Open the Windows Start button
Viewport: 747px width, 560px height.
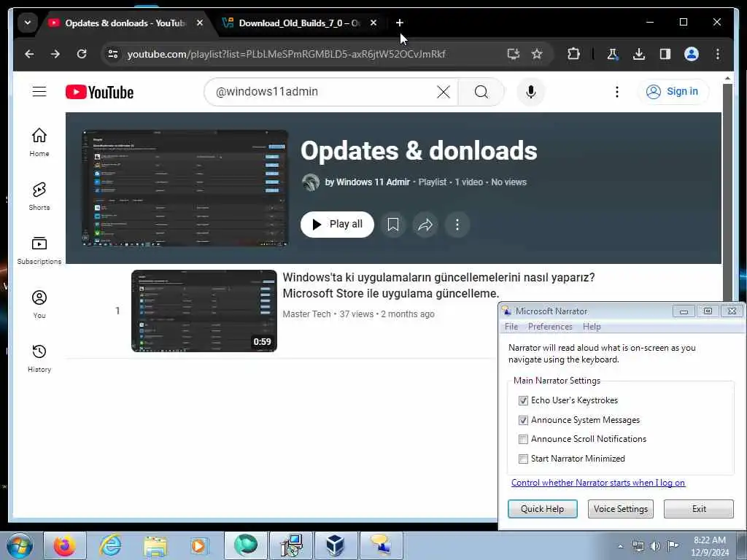coord(20,545)
